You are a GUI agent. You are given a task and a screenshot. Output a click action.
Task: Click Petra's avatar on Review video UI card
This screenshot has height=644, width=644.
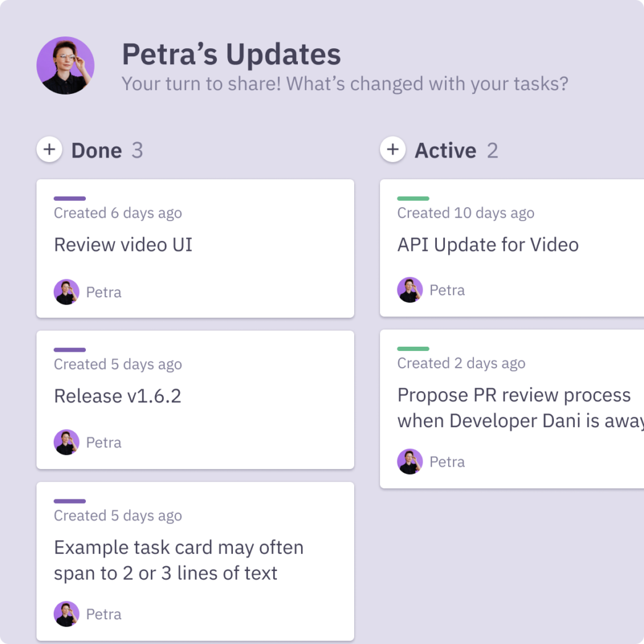(x=66, y=292)
